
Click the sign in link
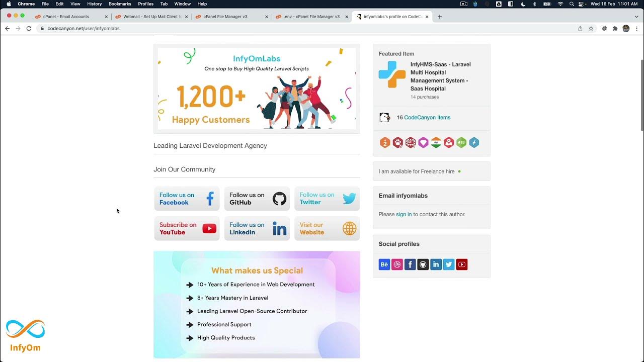404,214
